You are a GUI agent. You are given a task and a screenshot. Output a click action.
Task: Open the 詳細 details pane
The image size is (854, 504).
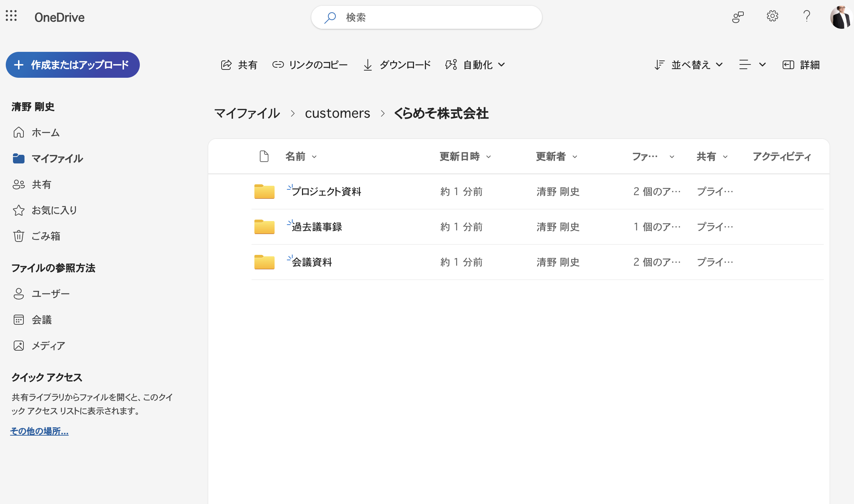(x=801, y=65)
